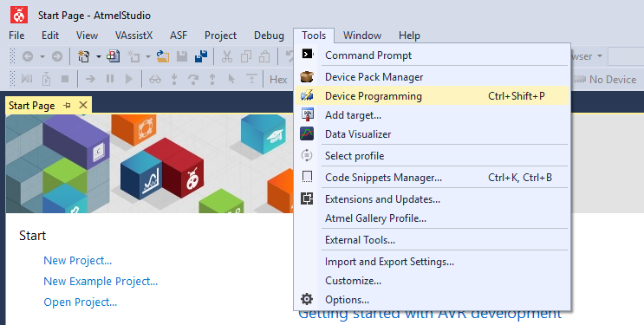Collapse the open Tools menu
This screenshot has width=644, height=325.
pos(314,36)
